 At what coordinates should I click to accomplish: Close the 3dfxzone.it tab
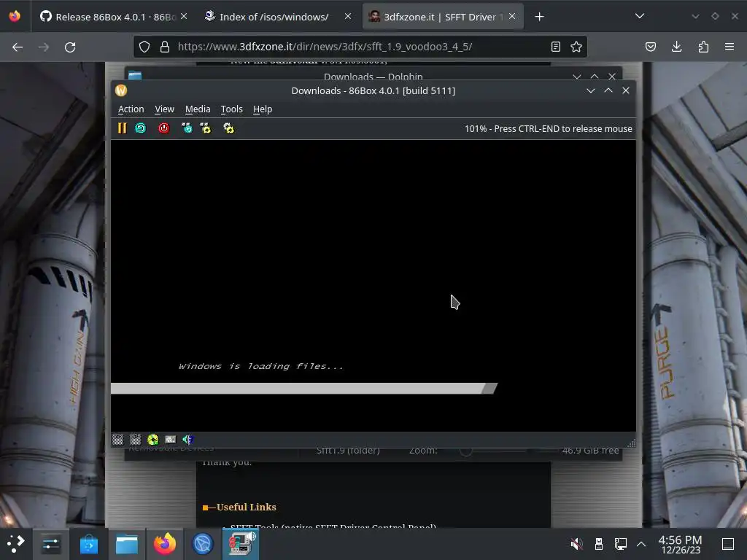512,16
